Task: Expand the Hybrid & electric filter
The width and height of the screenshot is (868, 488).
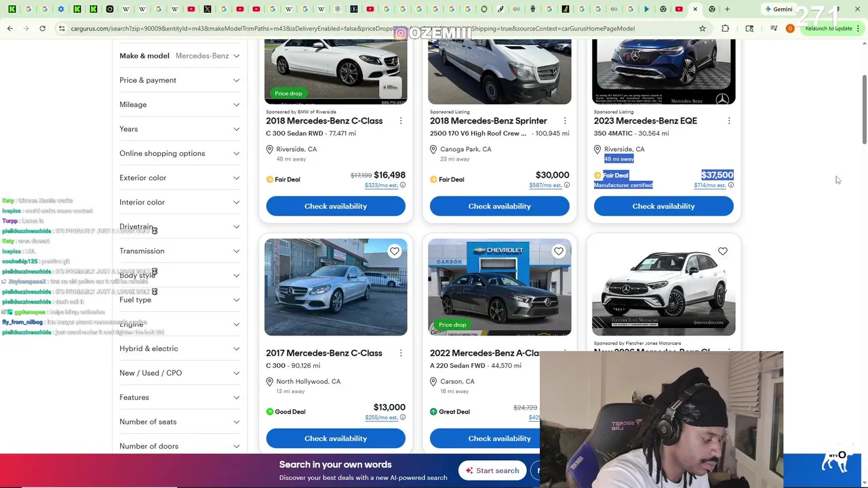Action: 180,348
